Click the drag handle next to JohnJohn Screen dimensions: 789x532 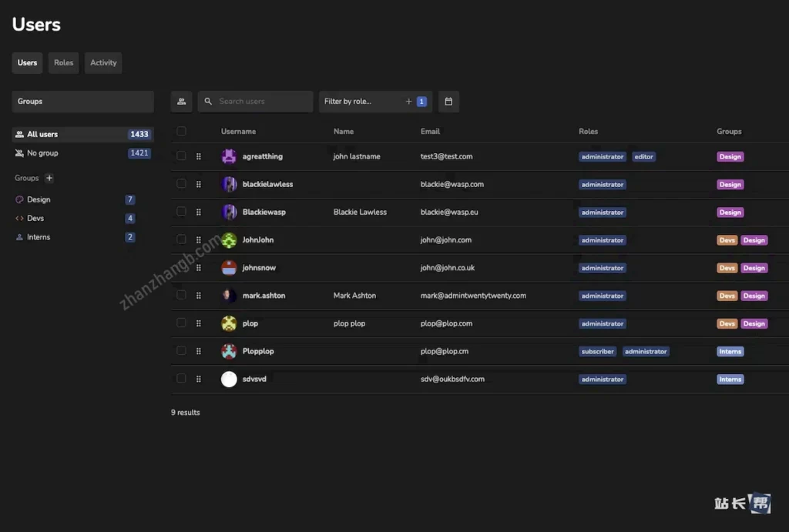tap(198, 239)
